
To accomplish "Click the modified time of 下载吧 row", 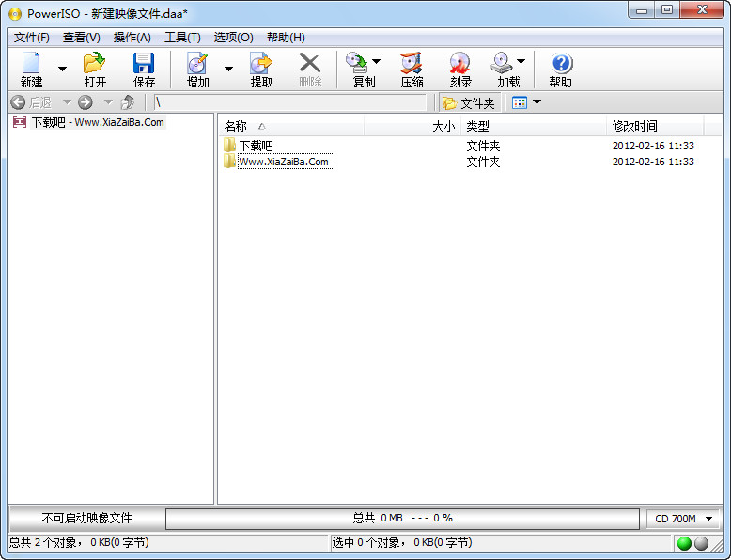I will pyautogui.click(x=653, y=146).
